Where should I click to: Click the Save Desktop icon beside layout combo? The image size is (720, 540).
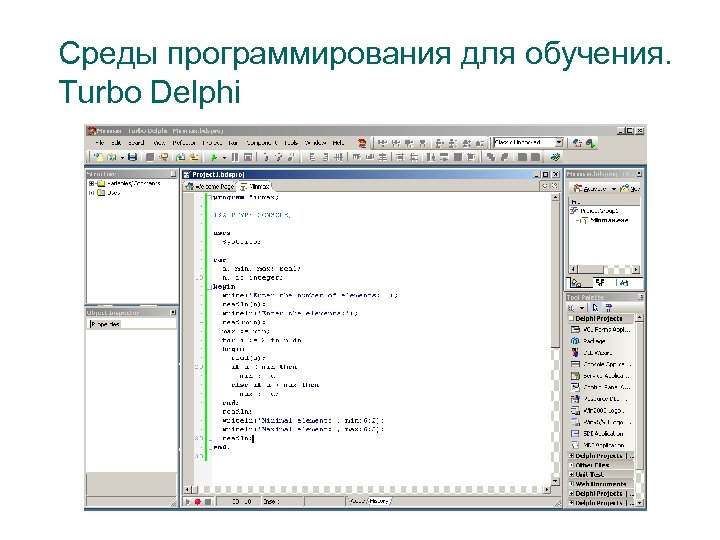pos(577,143)
